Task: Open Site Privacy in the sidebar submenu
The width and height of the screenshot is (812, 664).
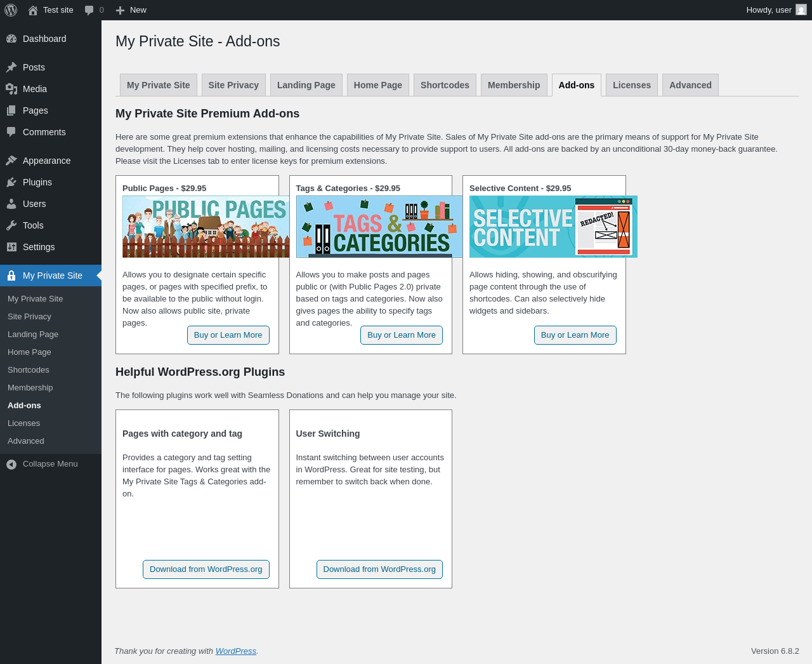Action: (x=29, y=317)
